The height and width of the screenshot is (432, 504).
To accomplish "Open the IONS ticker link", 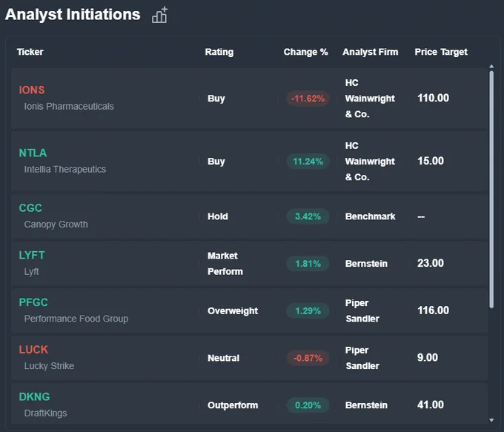I will (31, 90).
